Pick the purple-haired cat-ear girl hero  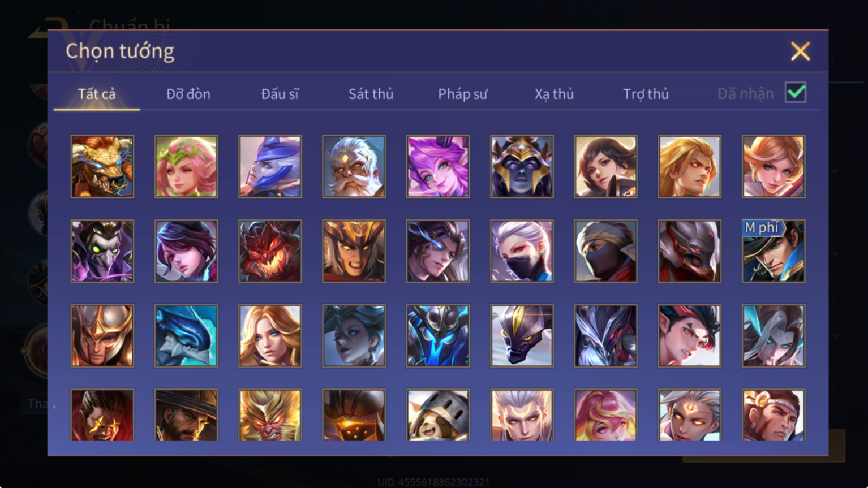[438, 166]
